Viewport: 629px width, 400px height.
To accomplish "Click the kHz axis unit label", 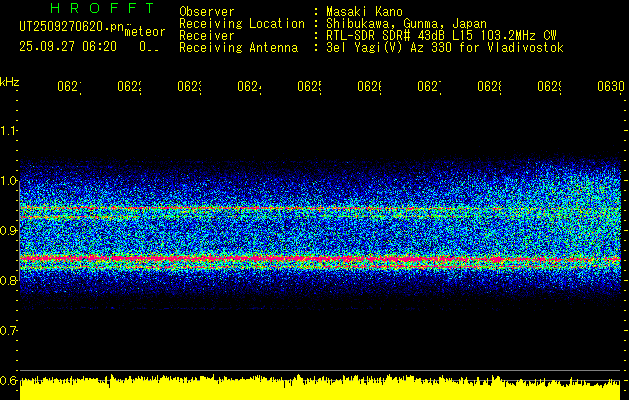I will 9,82.
